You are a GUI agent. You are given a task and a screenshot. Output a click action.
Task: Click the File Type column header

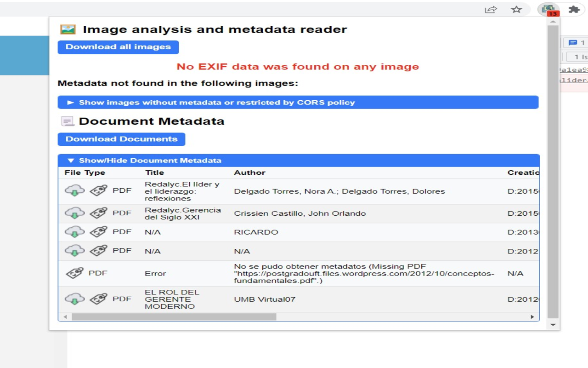click(x=85, y=172)
